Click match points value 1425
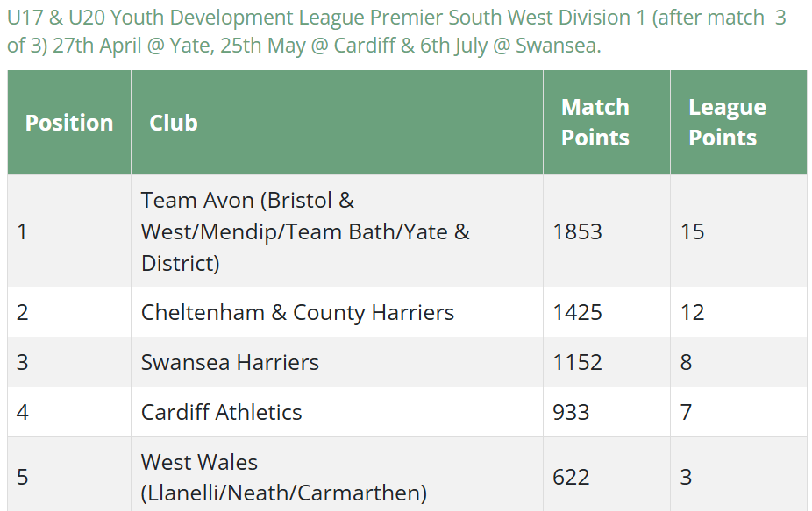The image size is (812, 511). (x=577, y=312)
